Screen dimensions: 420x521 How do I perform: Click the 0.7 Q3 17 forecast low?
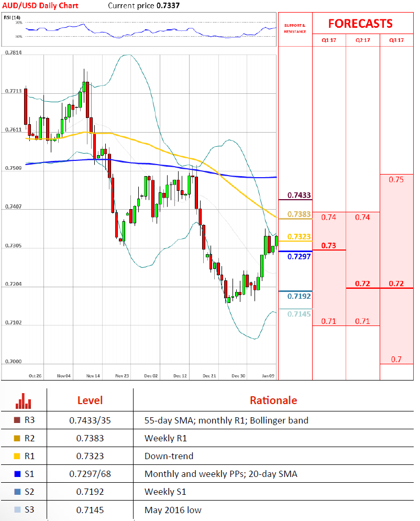tap(396, 359)
